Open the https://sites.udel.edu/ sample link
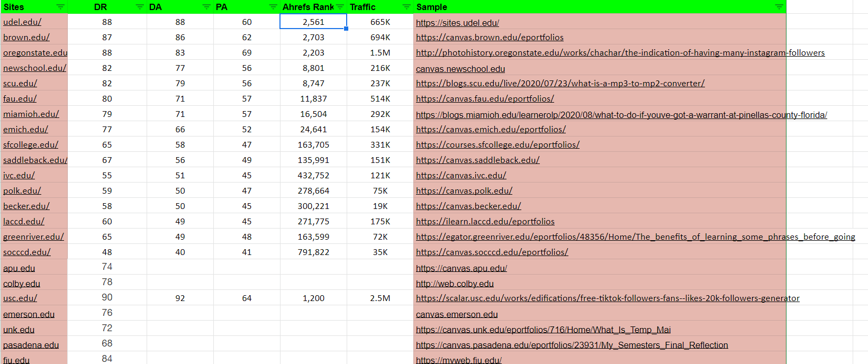868x364 pixels. pyautogui.click(x=458, y=23)
